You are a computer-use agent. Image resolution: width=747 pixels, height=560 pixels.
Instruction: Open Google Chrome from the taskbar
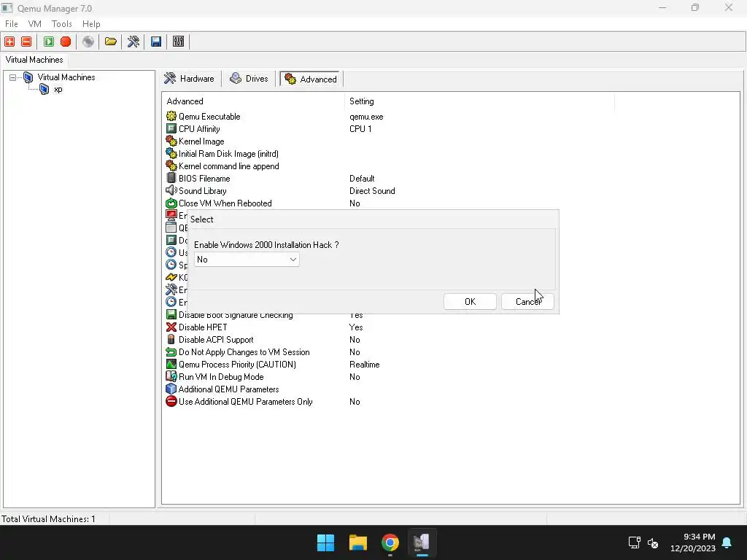tap(390, 542)
